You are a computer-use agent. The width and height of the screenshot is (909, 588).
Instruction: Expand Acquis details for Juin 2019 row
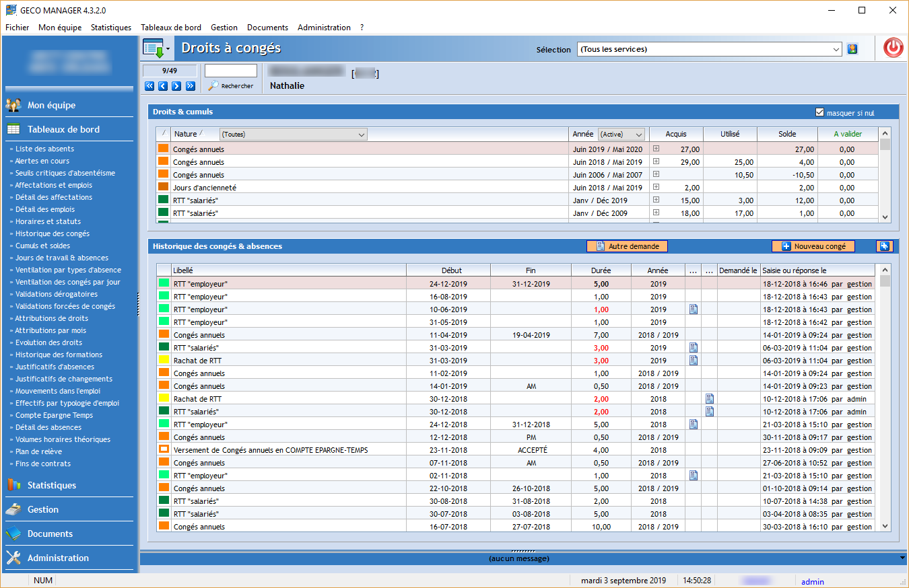pos(656,149)
